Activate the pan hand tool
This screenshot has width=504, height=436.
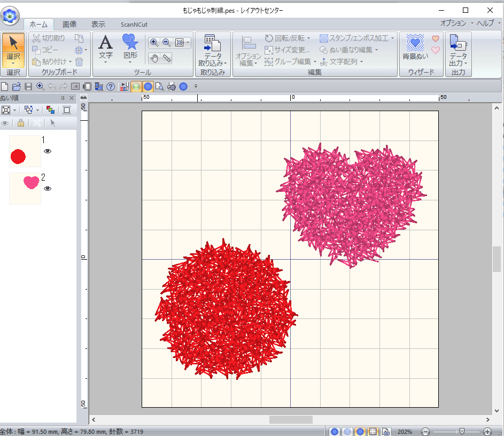pyautogui.click(x=154, y=58)
